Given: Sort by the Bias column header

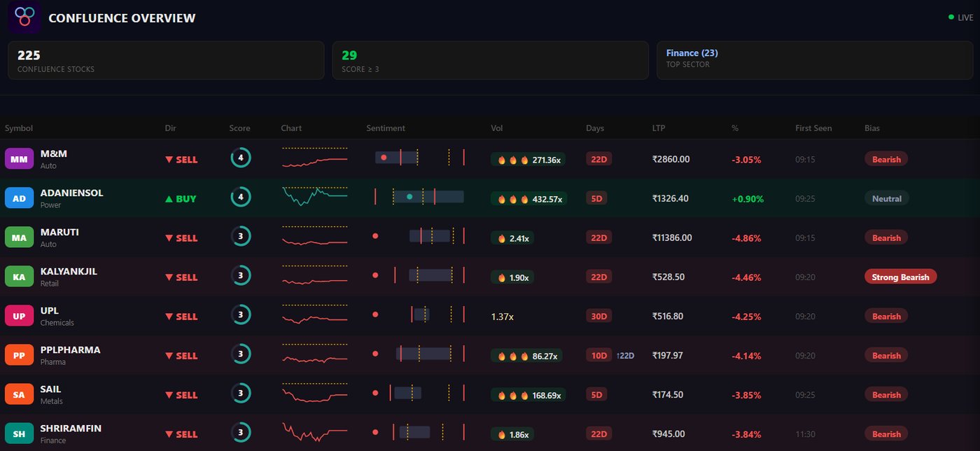Looking at the screenshot, I should (x=872, y=128).
